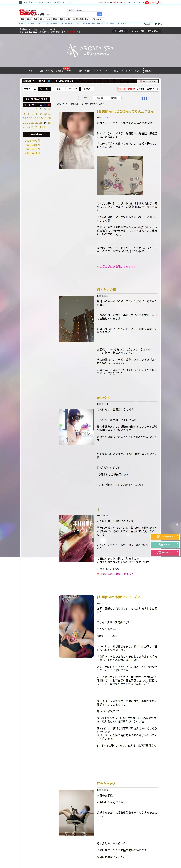181x868 pixels.
Task: Open 料金表 in the shop menu
Action: pyautogui.click(x=88, y=71)
